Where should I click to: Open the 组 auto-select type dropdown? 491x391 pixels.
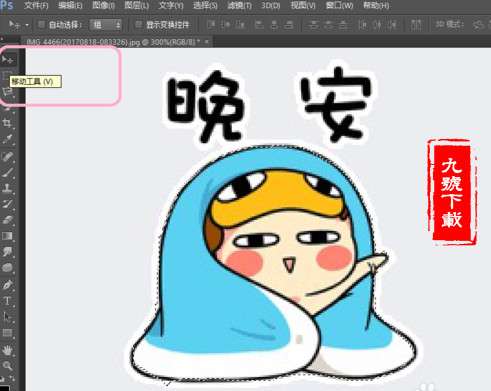coord(105,25)
